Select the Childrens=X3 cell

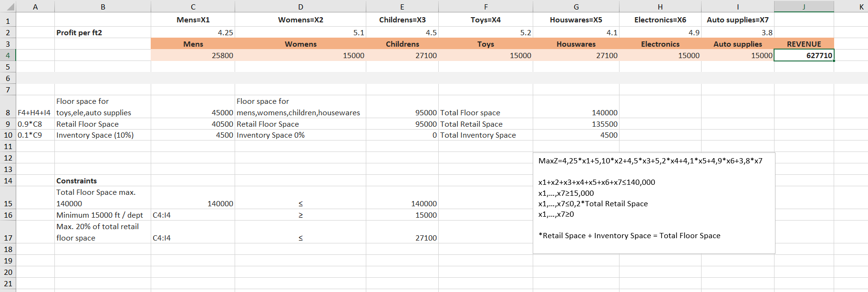tap(402, 20)
